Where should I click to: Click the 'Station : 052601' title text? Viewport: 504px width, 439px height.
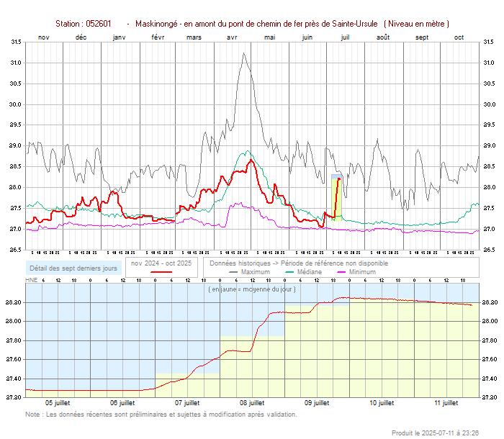84,24
